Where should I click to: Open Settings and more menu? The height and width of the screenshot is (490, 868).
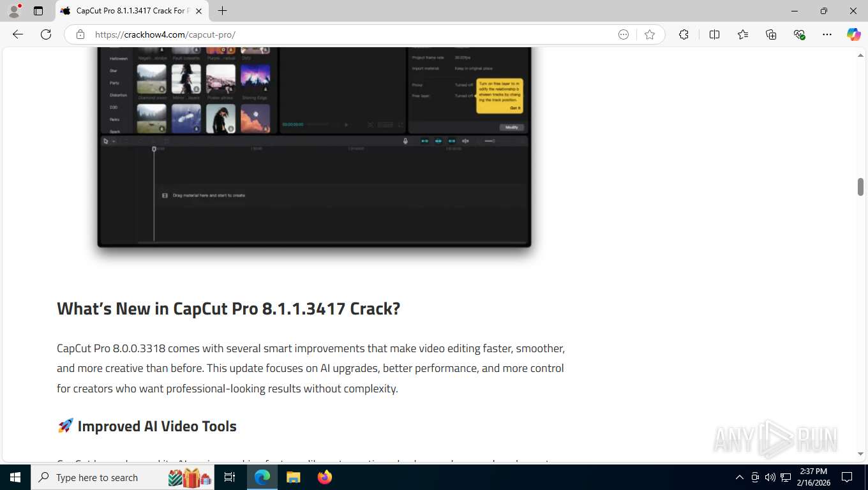(827, 34)
